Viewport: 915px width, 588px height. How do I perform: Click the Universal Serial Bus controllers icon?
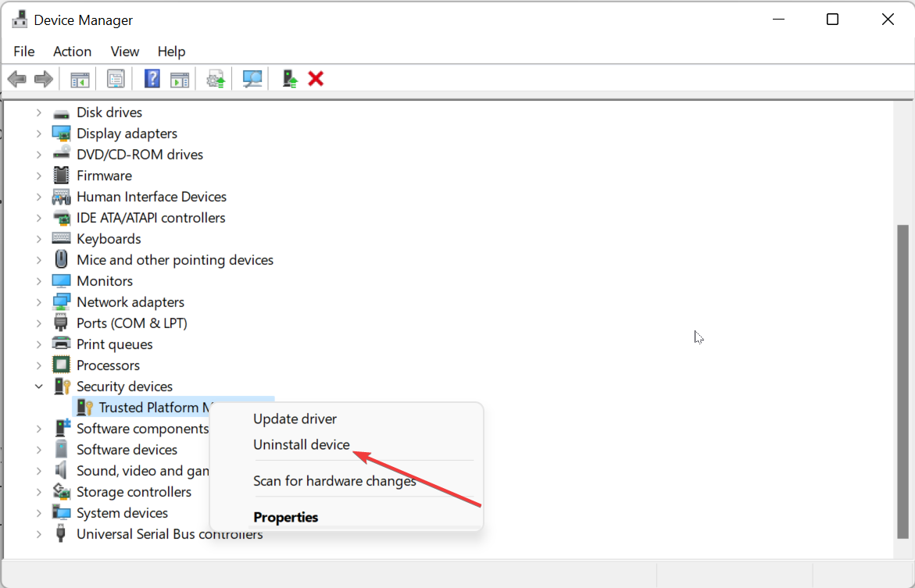61,534
